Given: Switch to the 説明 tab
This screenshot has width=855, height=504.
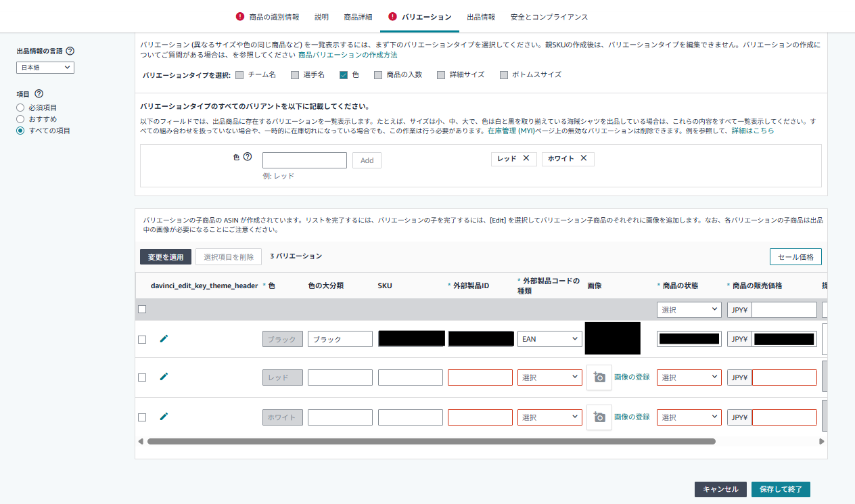Looking at the screenshot, I should tap(321, 16).
